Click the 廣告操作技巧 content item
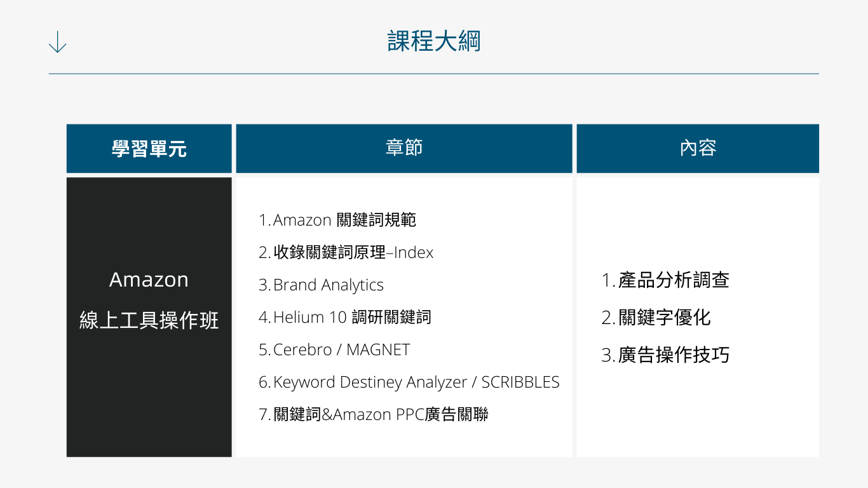Viewport: 868px width, 488px height. tap(665, 355)
